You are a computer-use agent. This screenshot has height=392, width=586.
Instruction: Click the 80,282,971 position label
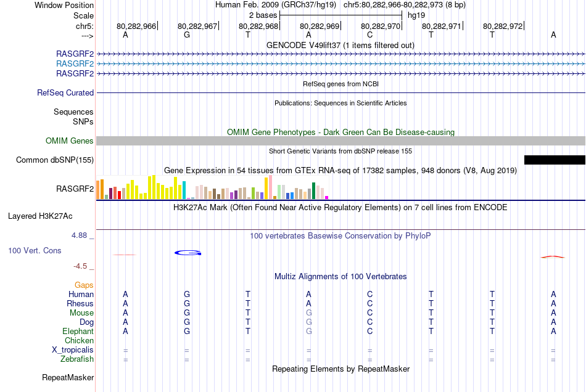point(442,26)
